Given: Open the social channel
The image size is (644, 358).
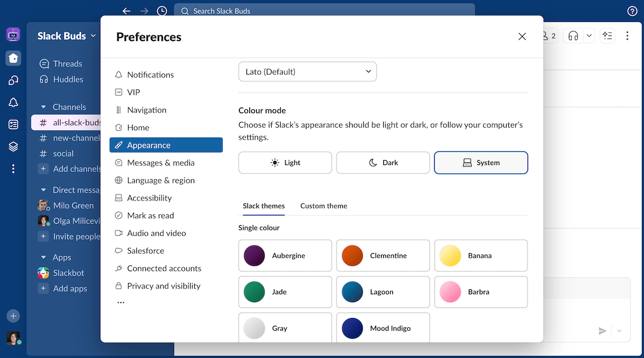Looking at the screenshot, I should [63, 153].
